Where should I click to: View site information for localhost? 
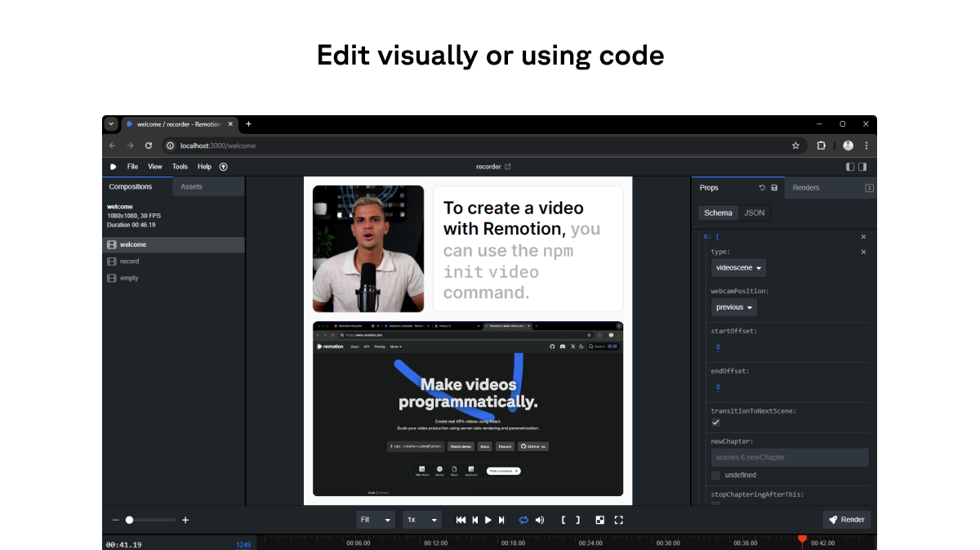[x=171, y=145]
